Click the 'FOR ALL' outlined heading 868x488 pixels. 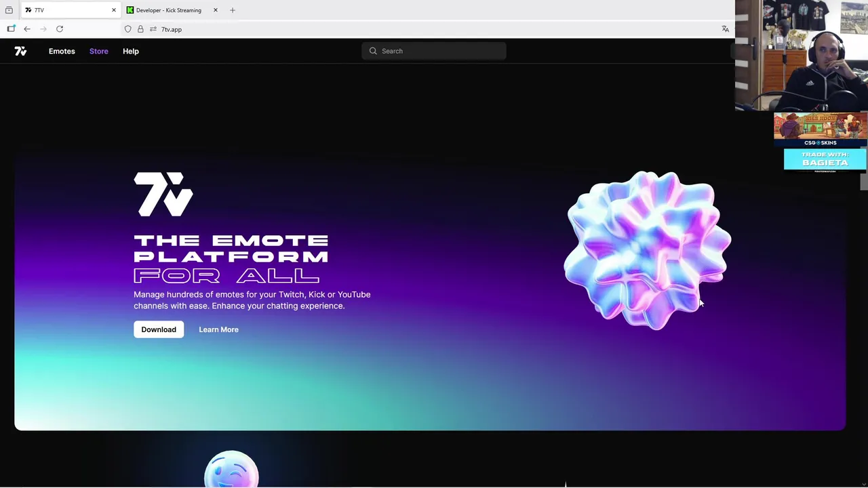(x=226, y=275)
